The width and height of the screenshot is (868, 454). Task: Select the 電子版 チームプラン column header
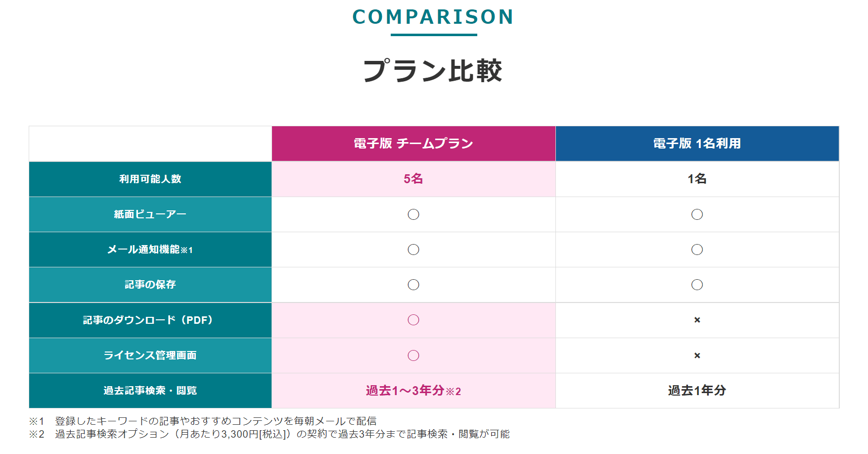(413, 144)
